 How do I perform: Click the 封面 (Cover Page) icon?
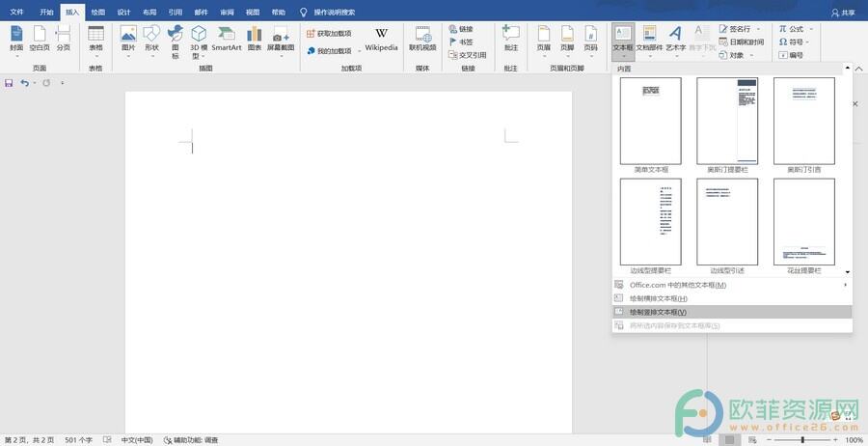coord(16,37)
